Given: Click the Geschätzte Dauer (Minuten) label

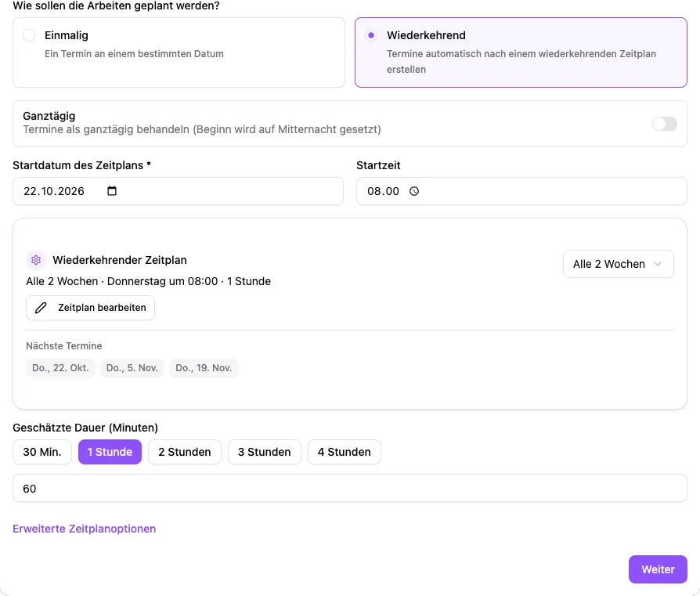Looking at the screenshot, I should tap(85, 428).
